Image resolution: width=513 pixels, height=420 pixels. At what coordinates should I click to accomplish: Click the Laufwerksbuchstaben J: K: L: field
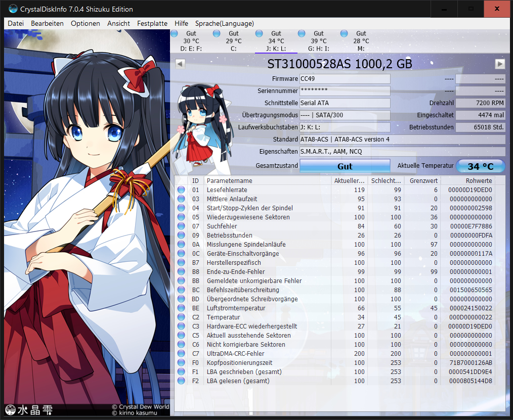pos(345,127)
